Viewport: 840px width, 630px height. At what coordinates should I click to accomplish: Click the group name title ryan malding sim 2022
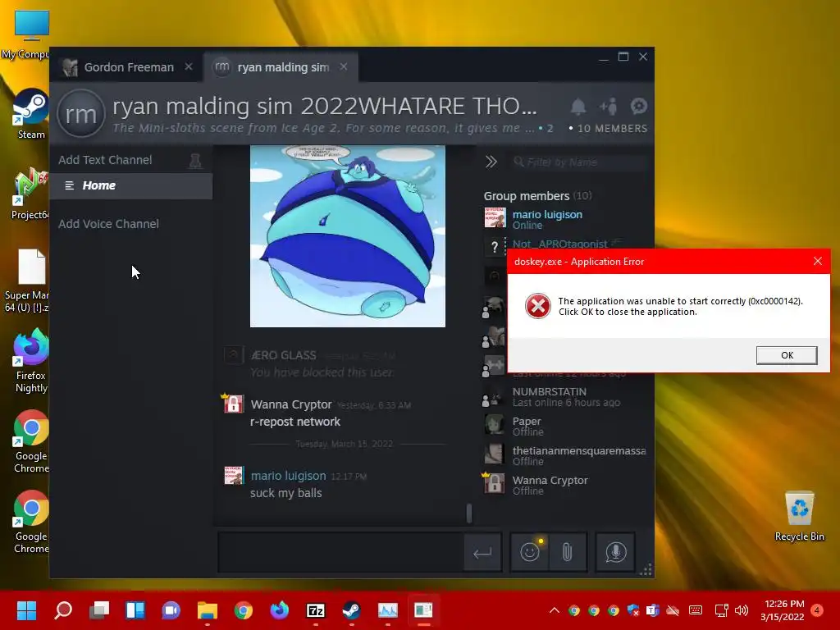click(325, 106)
